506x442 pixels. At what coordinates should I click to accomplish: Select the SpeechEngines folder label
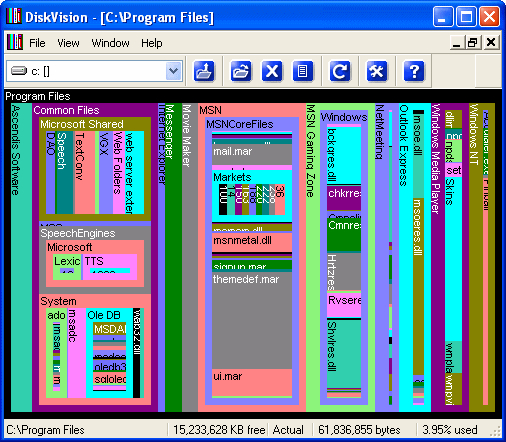pos(78,233)
